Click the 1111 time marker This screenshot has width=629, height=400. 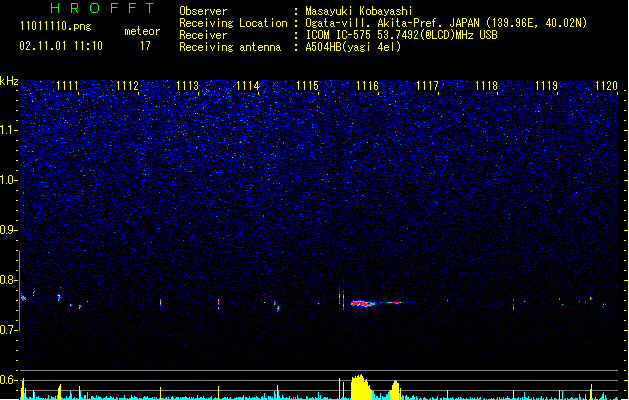pyautogui.click(x=67, y=86)
